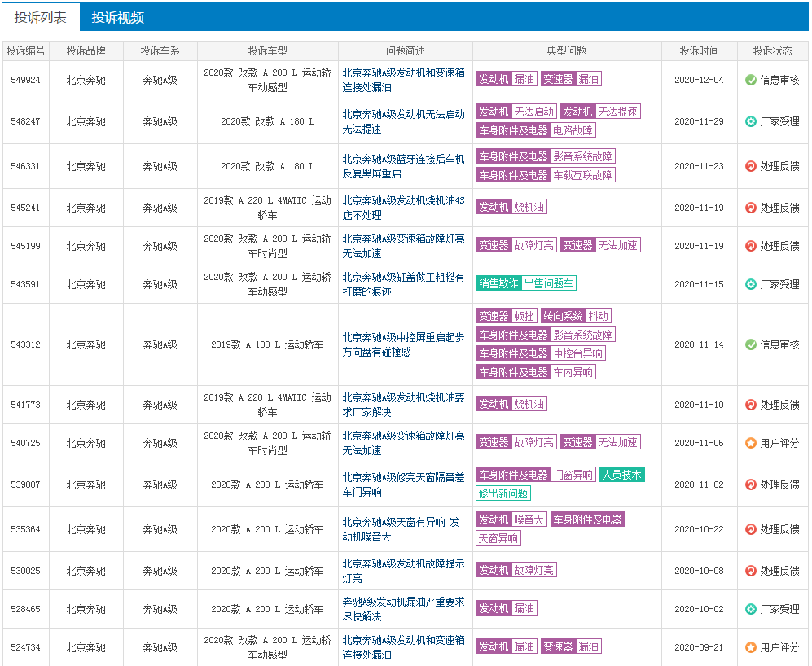Image resolution: width=812 pixels, height=666 pixels.
Task: Select the date 2020-10-22
Action: tap(699, 530)
